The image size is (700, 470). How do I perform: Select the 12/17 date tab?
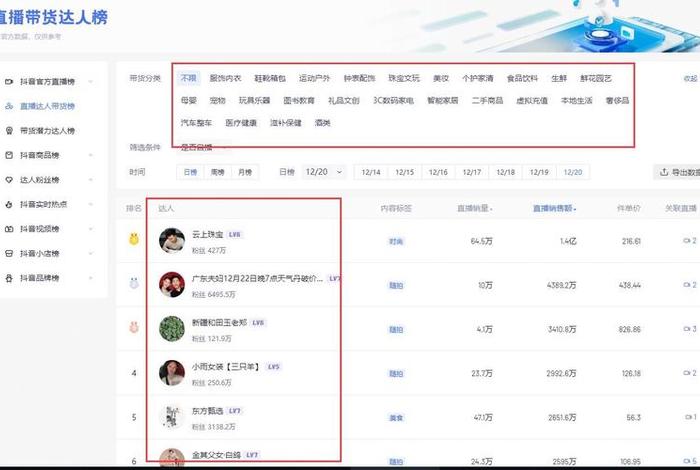[x=472, y=172]
